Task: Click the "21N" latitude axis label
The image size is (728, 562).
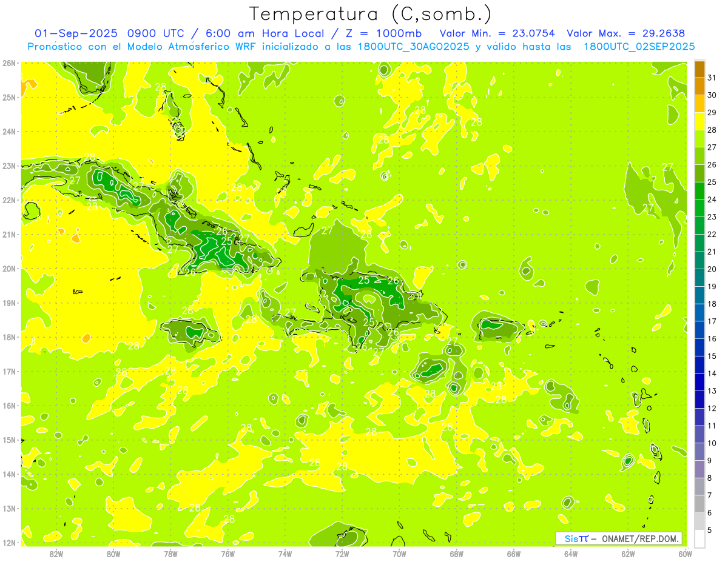Action: click(9, 234)
